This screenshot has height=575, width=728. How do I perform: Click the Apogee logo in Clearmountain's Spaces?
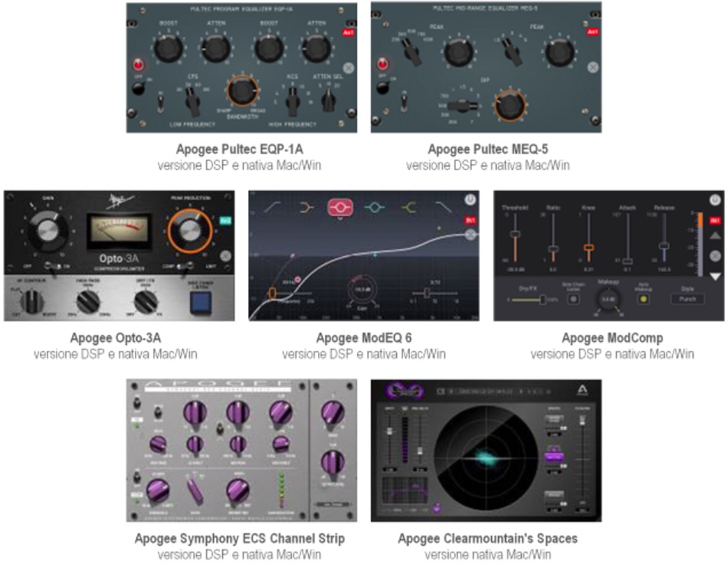pyautogui.click(x=582, y=390)
